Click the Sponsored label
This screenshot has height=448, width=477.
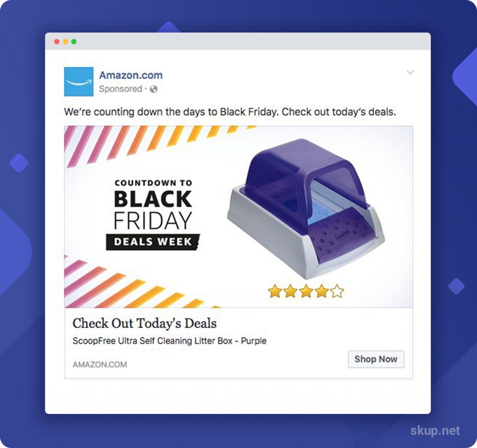121,89
